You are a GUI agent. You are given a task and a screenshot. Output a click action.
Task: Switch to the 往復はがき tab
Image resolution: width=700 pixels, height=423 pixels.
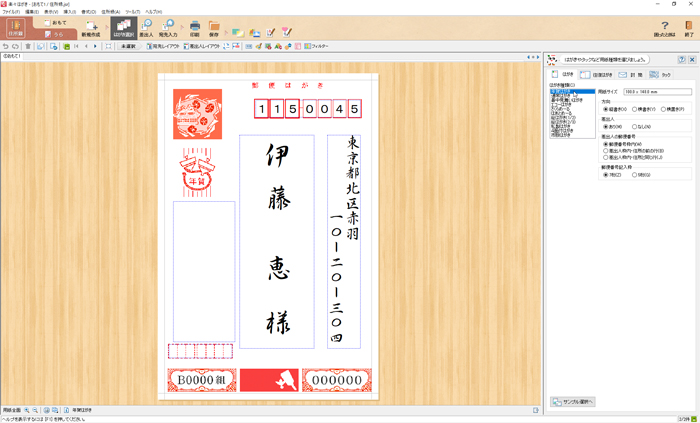596,75
